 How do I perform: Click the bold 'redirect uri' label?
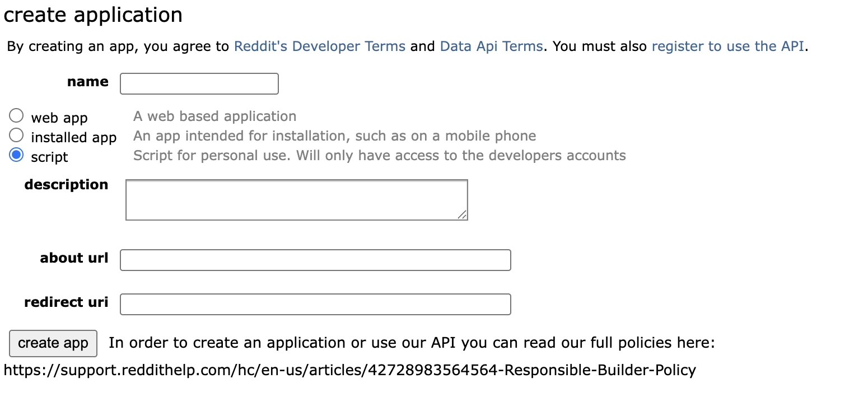pyautogui.click(x=66, y=302)
